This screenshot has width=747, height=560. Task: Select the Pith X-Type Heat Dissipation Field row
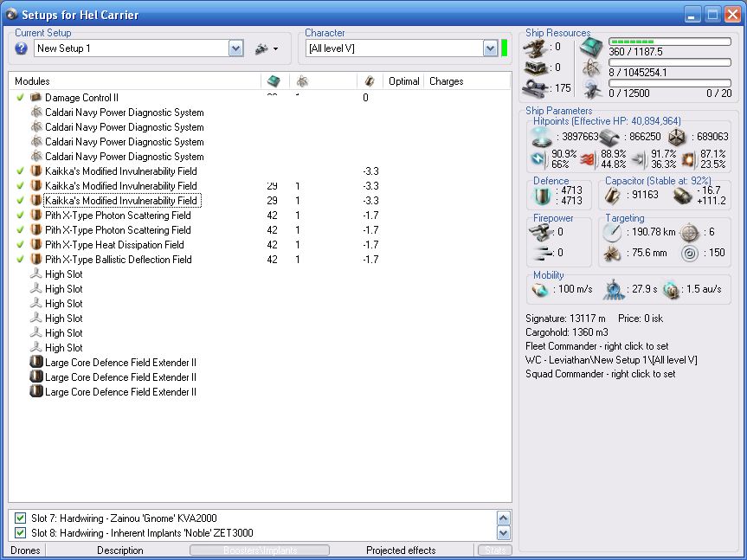(x=260, y=244)
